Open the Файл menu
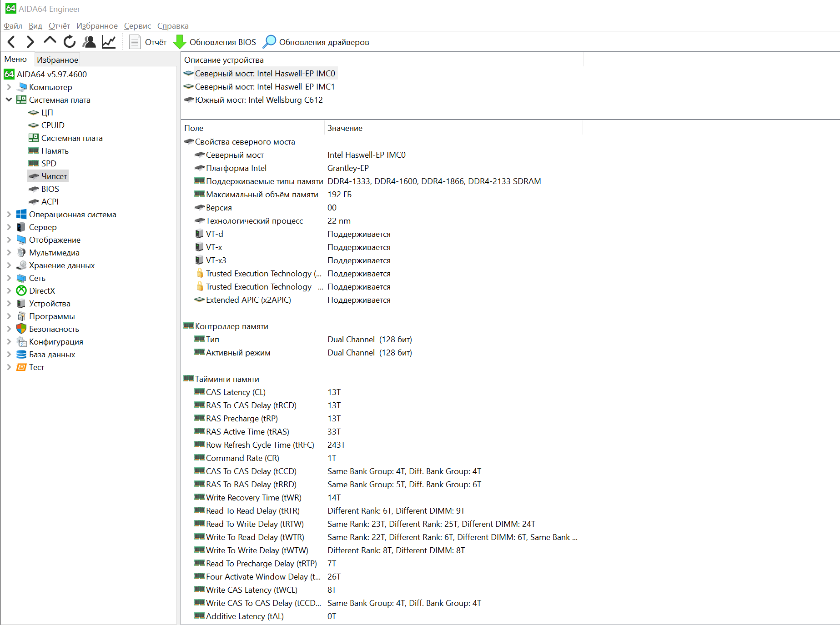The width and height of the screenshot is (840, 625). [13, 26]
